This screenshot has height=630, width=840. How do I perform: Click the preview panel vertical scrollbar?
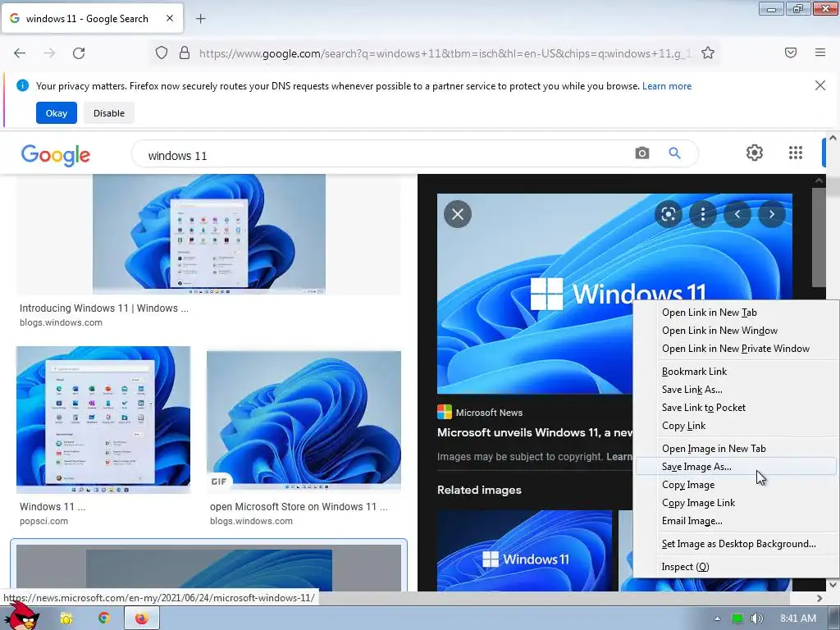coord(819,238)
